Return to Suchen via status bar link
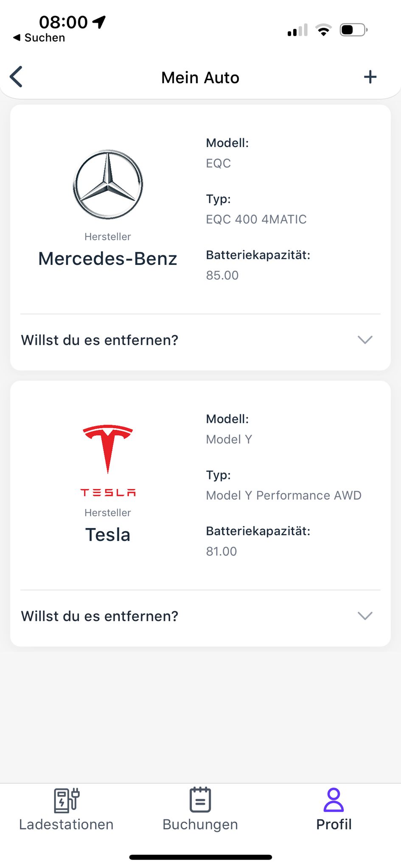Image resolution: width=401 pixels, height=868 pixels. point(39,38)
